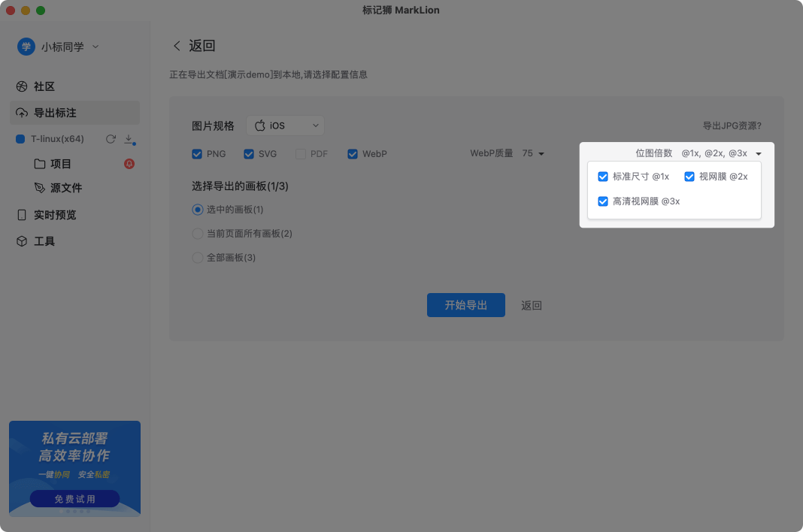Select the 全部画板(3) radio option
The width and height of the screenshot is (803, 532).
click(x=196, y=257)
